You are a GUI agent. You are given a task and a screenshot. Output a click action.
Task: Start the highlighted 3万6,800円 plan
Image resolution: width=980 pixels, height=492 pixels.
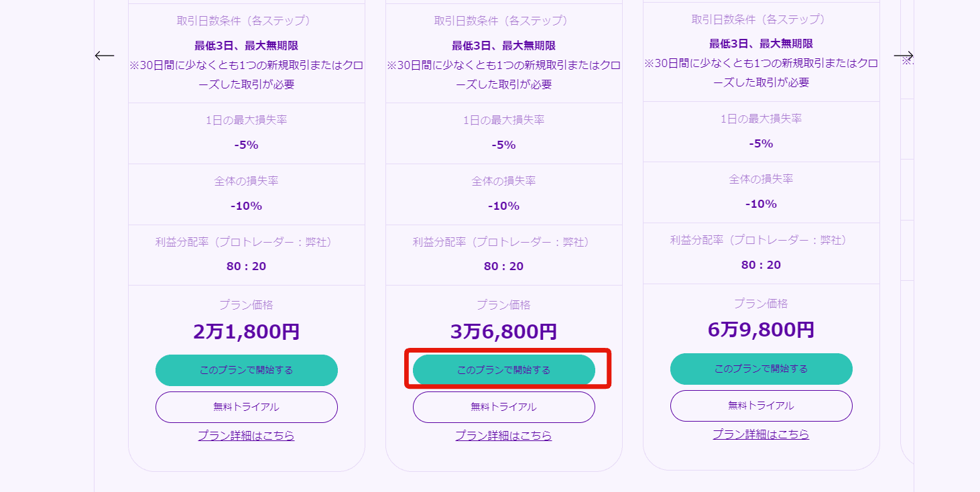pos(504,370)
